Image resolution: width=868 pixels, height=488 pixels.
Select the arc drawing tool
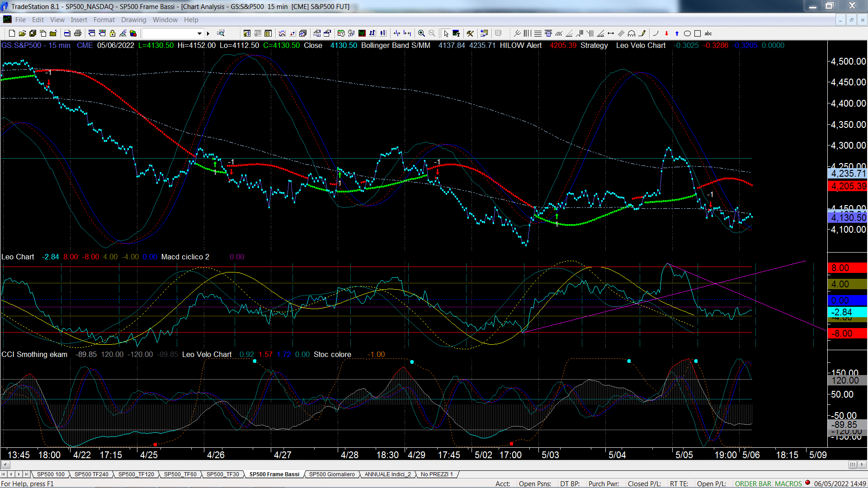(x=655, y=33)
